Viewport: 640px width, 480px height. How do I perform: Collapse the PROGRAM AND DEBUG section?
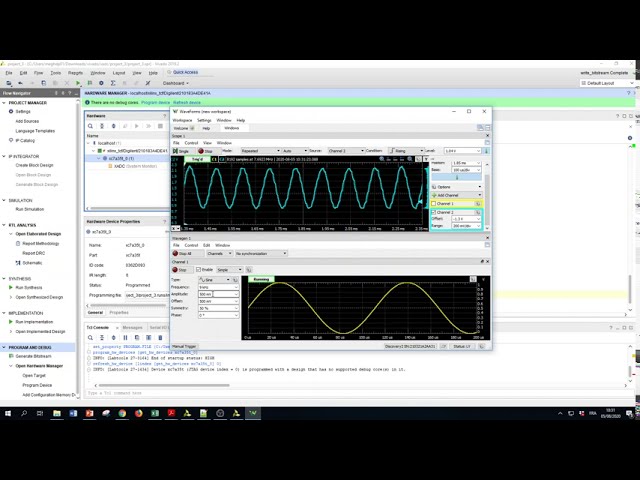[x=4, y=347]
